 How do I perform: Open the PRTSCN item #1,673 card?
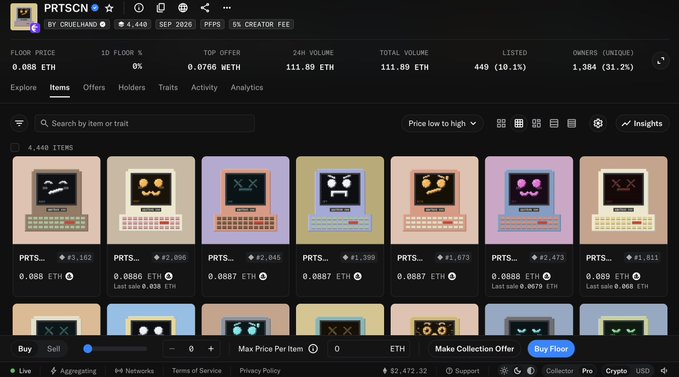click(434, 226)
